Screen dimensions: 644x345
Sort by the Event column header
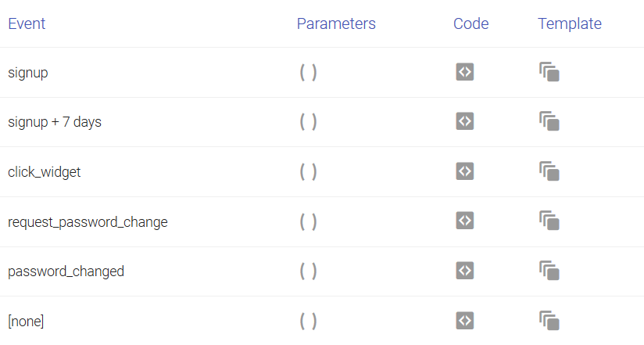27,23
